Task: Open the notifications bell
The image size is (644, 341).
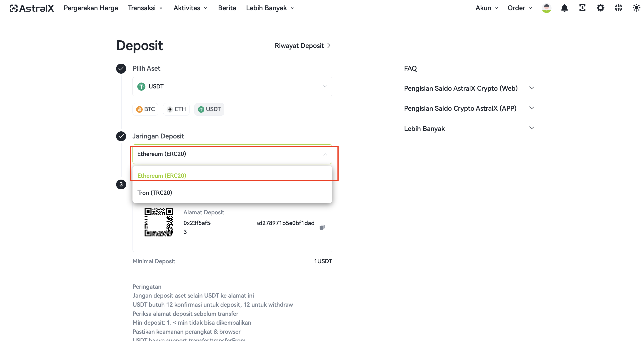Action: pyautogui.click(x=564, y=8)
